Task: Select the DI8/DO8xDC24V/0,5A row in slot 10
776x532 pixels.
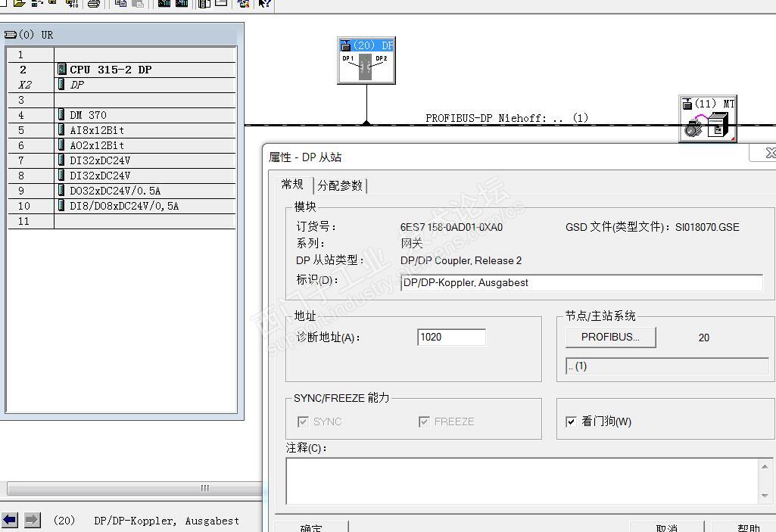Action: tap(121, 205)
